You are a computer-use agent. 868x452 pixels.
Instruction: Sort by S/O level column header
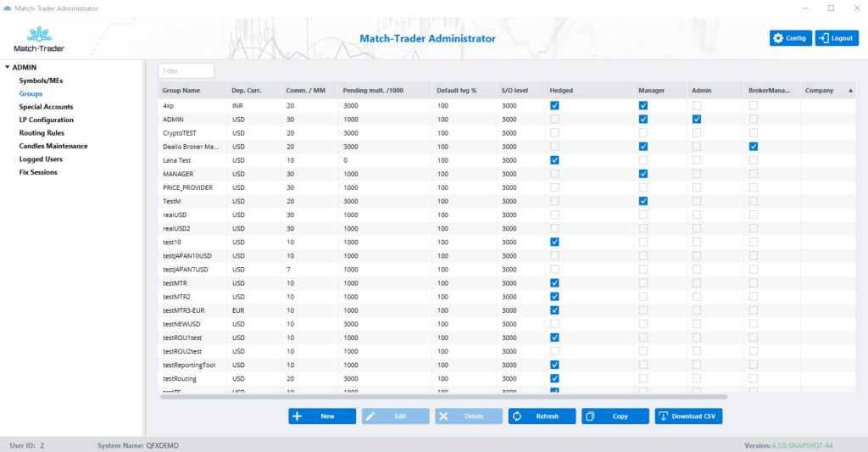point(520,90)
